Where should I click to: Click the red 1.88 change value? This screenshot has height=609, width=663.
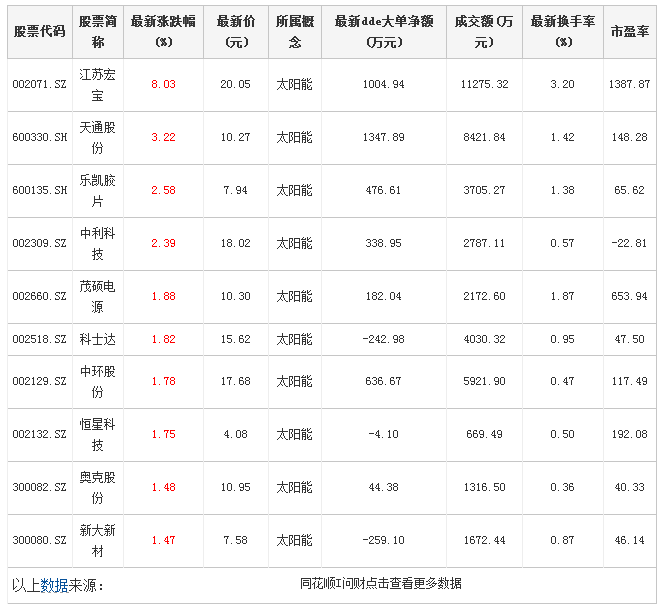[163, 296]
